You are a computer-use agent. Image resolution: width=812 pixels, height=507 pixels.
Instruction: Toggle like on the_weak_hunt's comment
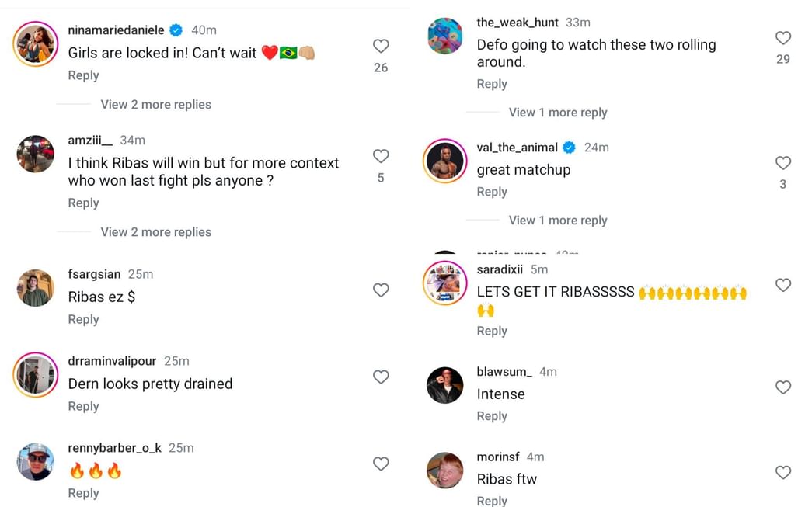point(782,36)
